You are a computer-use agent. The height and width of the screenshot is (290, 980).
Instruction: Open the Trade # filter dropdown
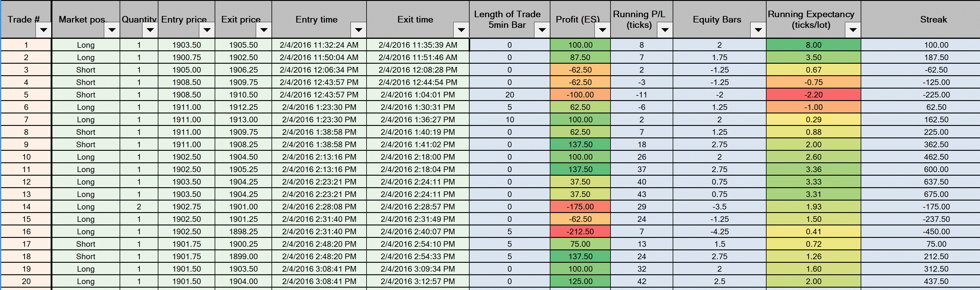[x=44, y=30]
